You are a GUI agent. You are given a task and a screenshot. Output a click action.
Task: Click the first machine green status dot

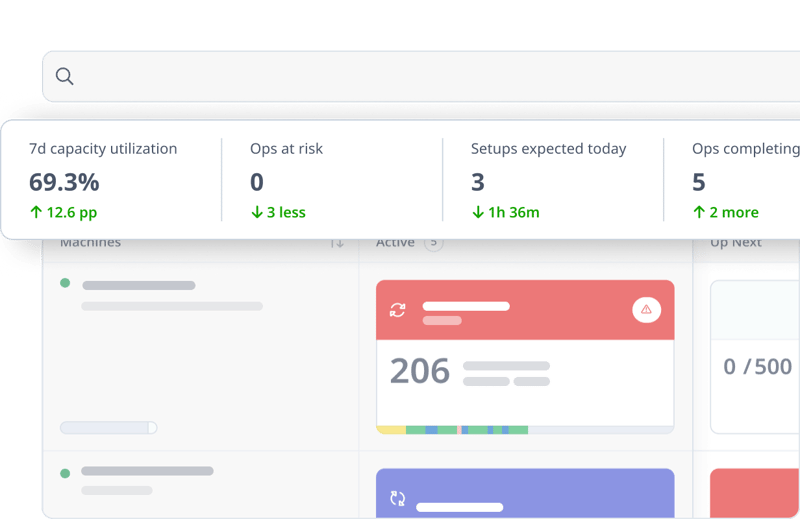pos(65,283)
